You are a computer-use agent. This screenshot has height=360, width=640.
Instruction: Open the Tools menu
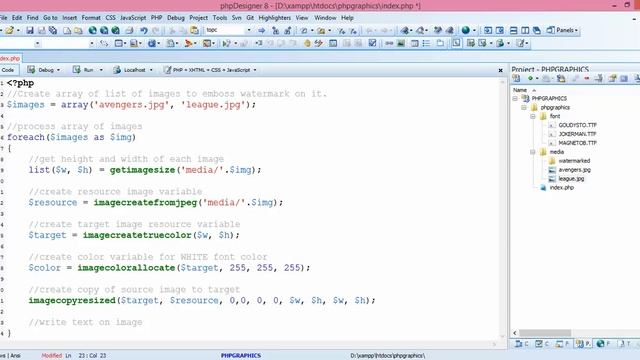pyautogui.click(x=220, y=18)
